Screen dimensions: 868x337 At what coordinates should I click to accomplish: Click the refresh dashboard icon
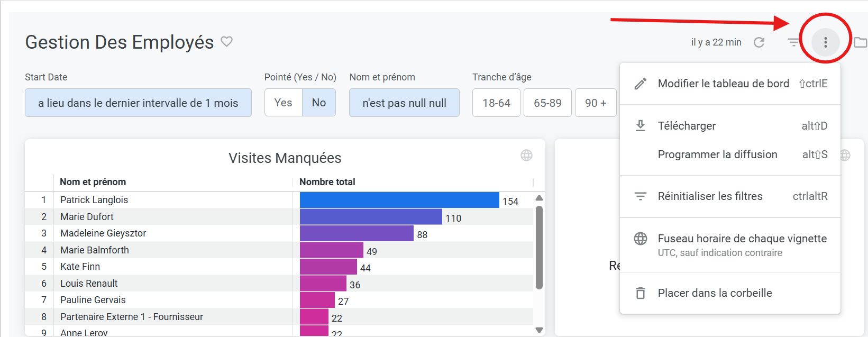click(759, 42)
